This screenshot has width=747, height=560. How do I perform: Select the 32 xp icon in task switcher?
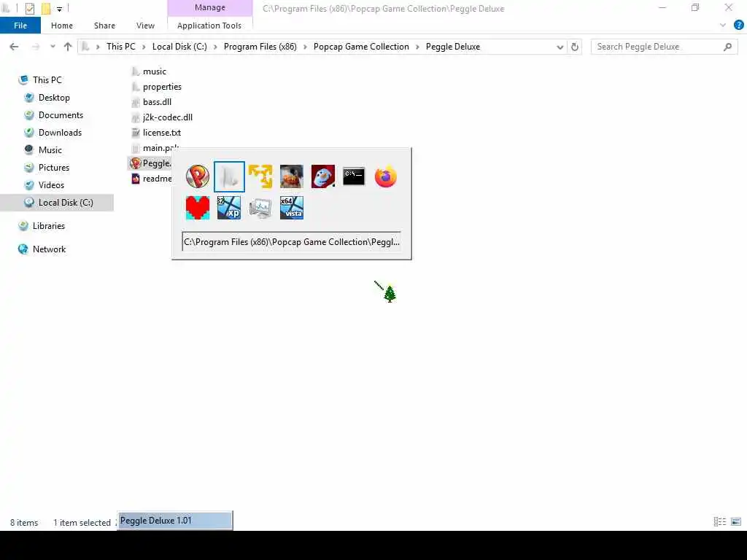pyautogui.click(x=229, y=208)
